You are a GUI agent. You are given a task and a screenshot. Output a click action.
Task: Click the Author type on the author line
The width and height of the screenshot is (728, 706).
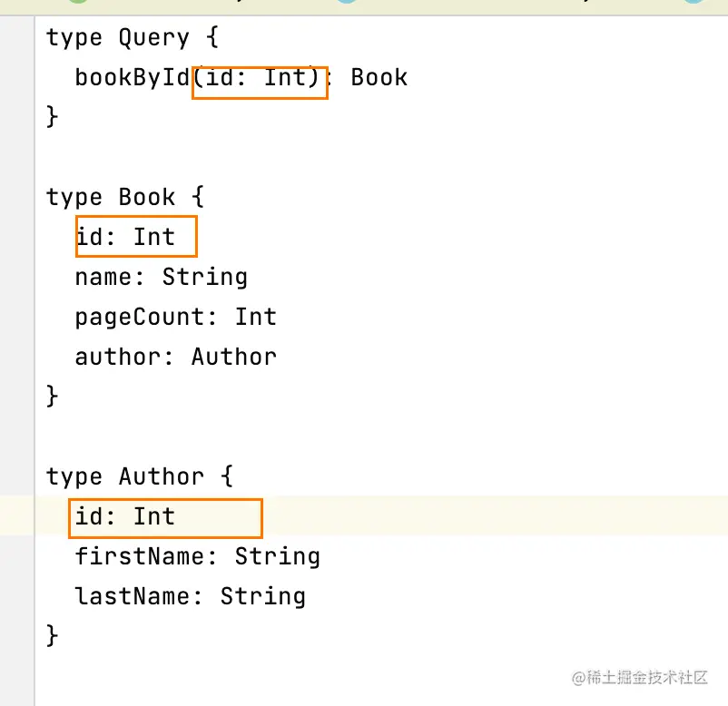coord(234,357)
